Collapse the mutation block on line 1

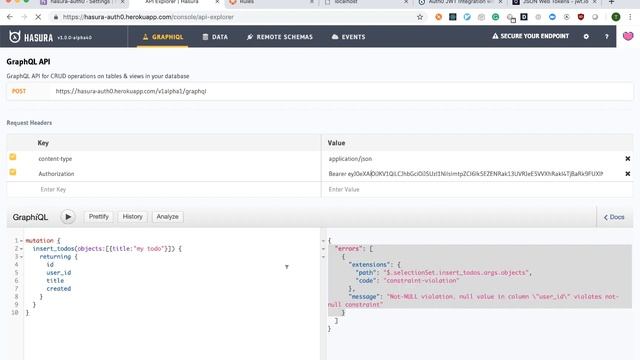21,241
